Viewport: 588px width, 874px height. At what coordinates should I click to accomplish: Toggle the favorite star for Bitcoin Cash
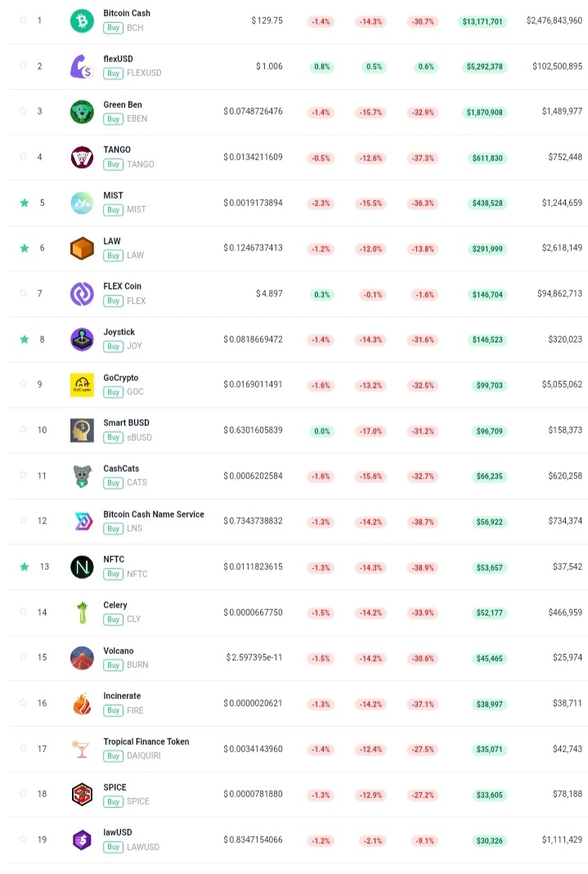[x=24, y=20]
